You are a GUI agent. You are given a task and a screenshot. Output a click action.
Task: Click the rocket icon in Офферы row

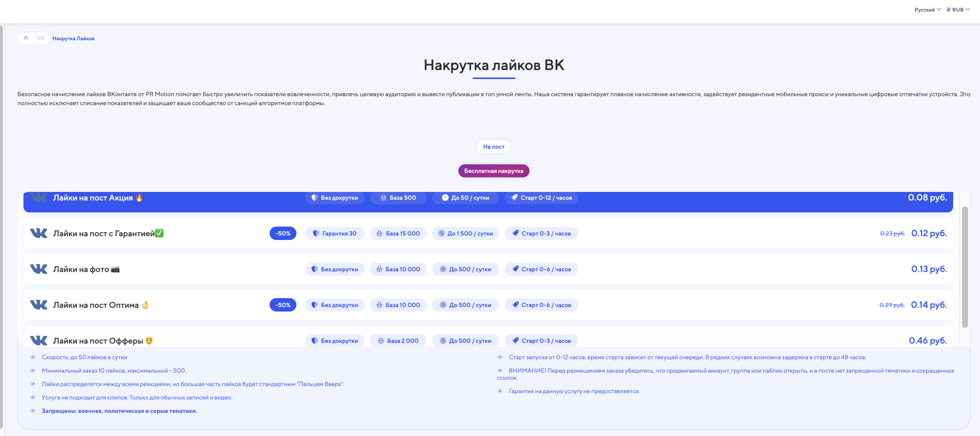515,341
